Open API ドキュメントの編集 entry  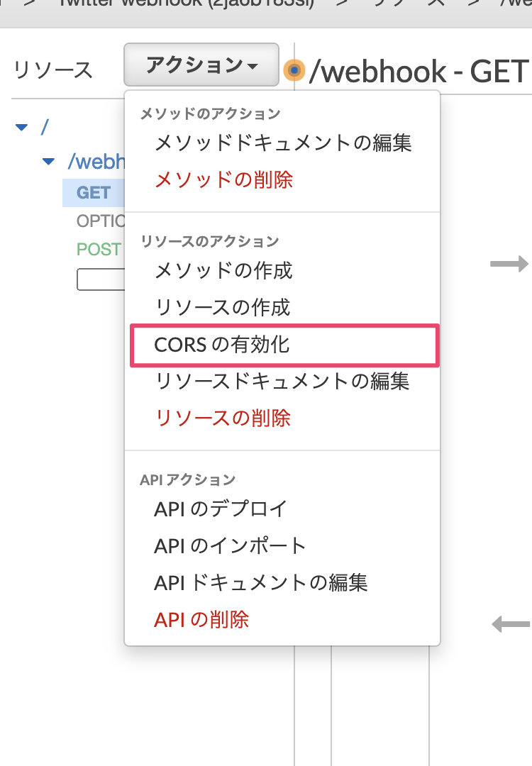[x=260, y=583]
